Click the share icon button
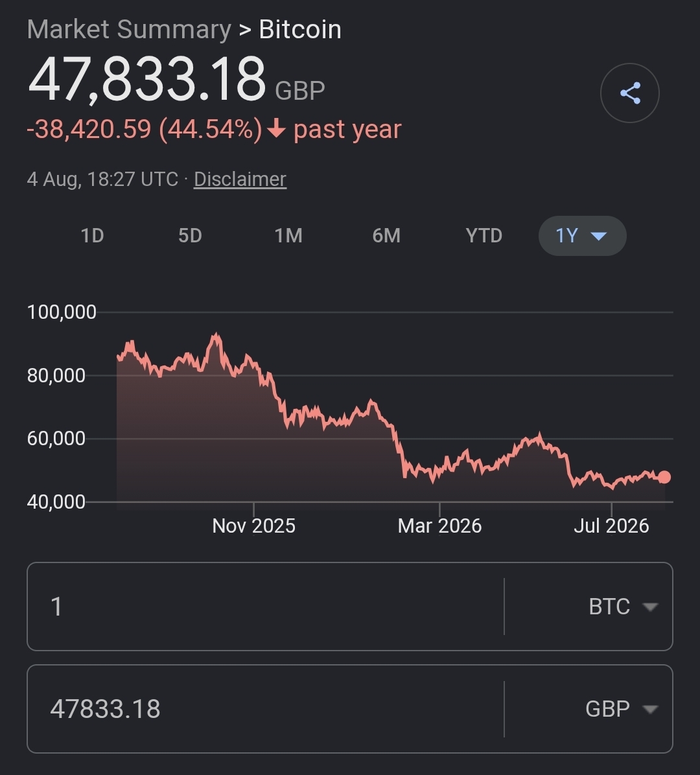The height and width of the screenshot is (775, 700). click(x=629, y=93)
